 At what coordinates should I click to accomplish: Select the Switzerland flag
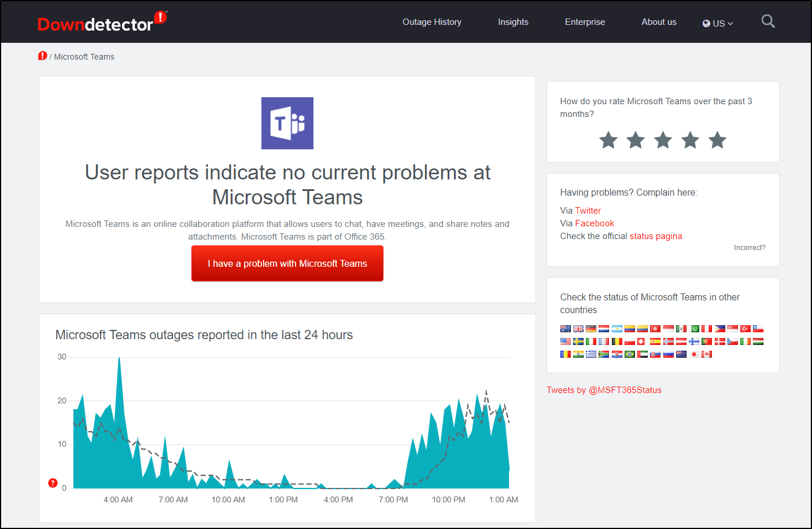point(641,341)
